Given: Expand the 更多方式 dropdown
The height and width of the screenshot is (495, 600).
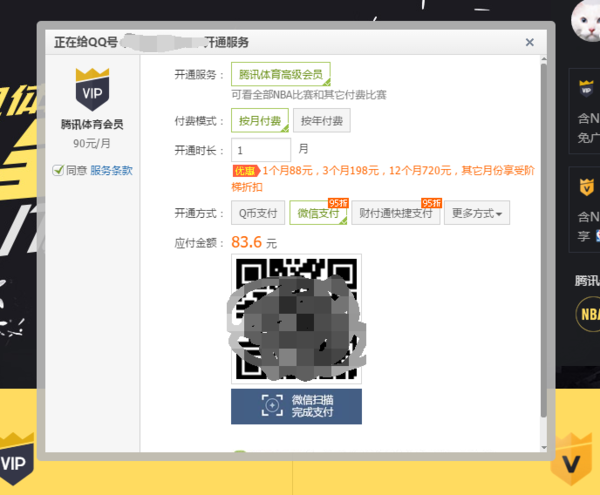Looking at the screenshot, I should point(477,213).
